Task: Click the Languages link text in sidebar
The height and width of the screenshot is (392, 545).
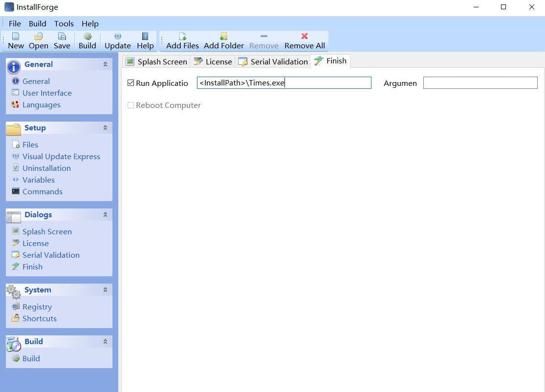Action: 42,104
